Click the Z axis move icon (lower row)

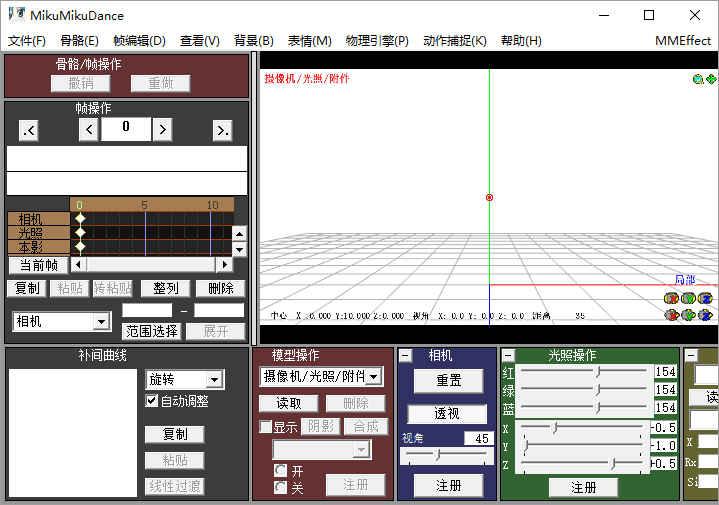click(706, 315)
